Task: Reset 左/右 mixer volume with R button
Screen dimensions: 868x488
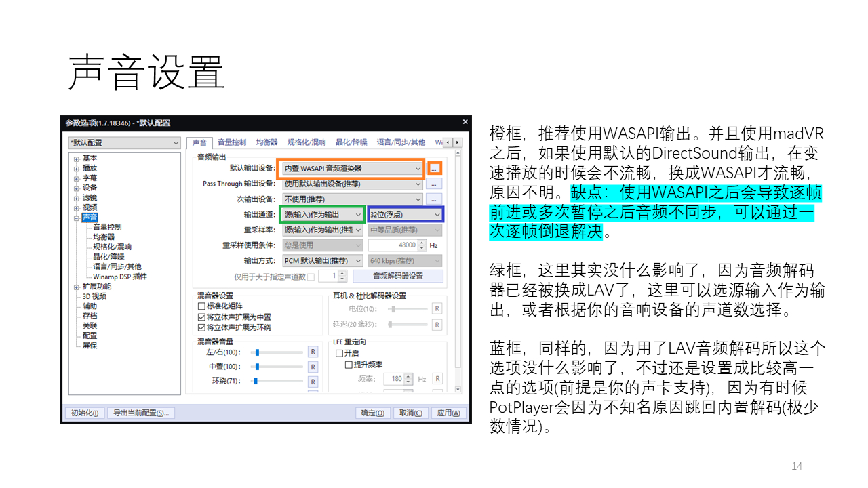Action: pyautogui.click(x=313, y=352)
